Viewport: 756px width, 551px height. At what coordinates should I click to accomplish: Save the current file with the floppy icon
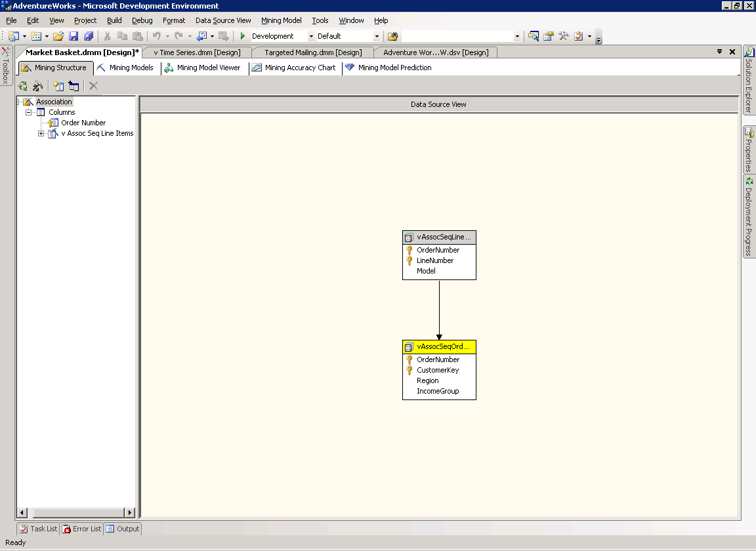pyautogui.click(x=73, y=36)
